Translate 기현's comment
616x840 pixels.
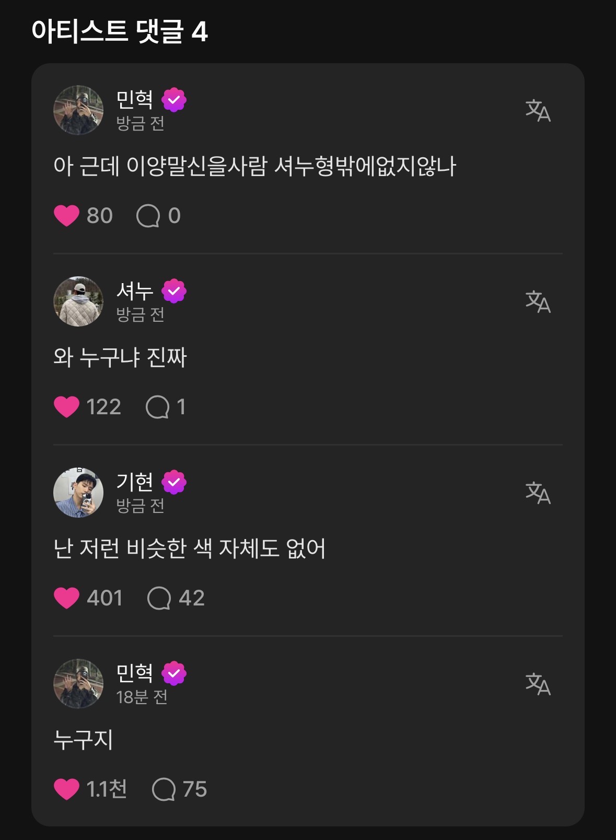coord(538,493)
